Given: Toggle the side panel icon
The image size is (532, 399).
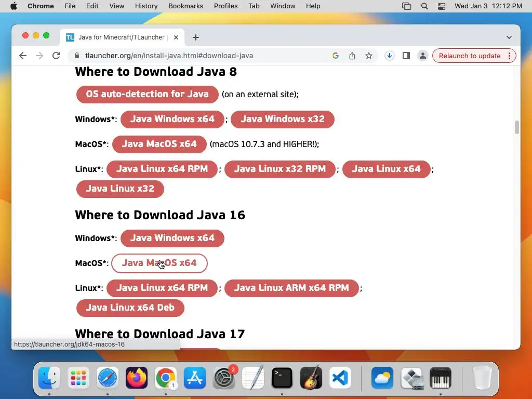Looking at the screenshot, I should pos(406,56).
